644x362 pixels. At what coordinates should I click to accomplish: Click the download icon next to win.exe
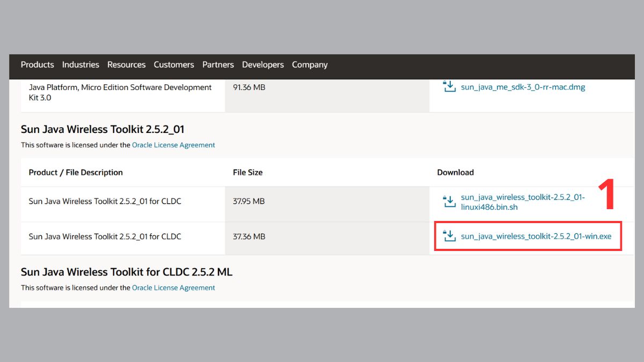[449, 236]
